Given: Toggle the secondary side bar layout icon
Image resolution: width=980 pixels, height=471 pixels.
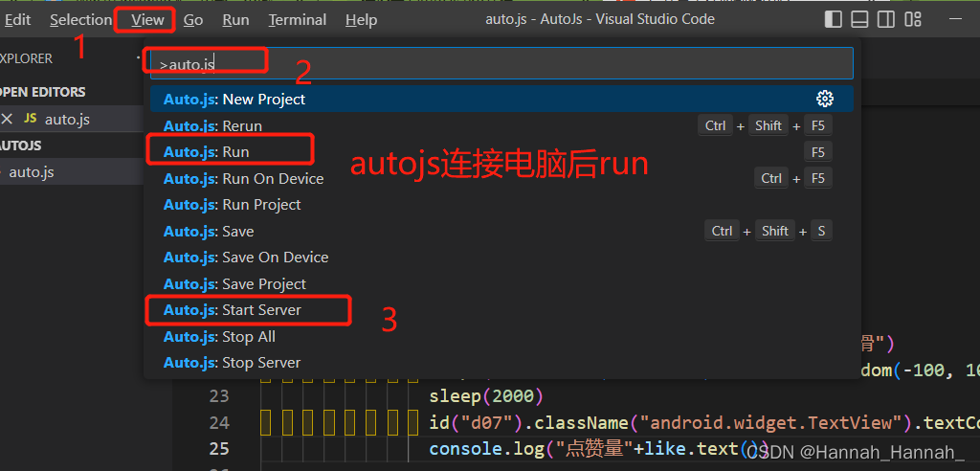Looking at the screenshot, I should [886, 20].
